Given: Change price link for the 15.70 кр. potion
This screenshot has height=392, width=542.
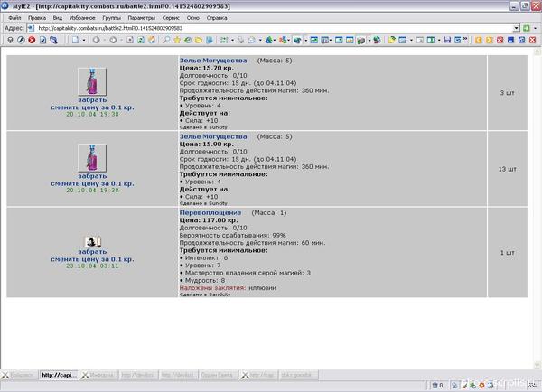Looking at the screenshot, I should pos(92,107).
